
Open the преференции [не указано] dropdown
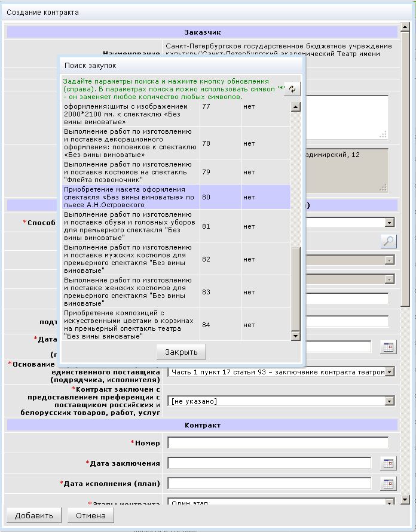[x=390, y=401]
